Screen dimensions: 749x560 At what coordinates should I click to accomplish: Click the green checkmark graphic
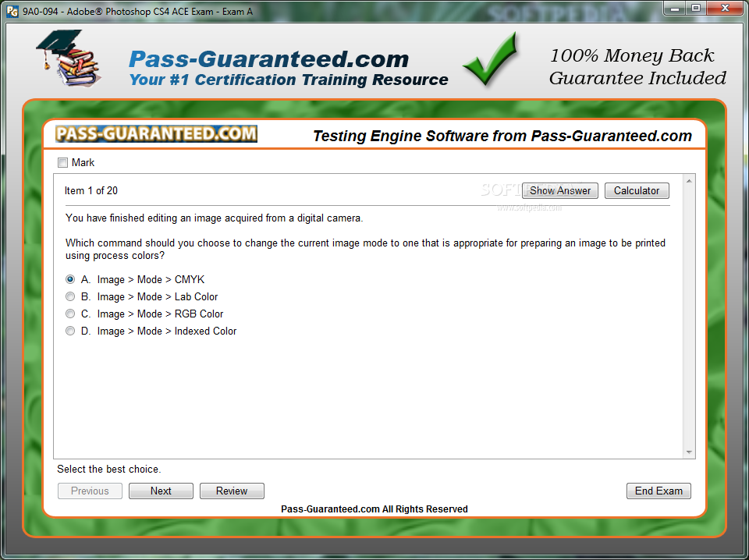[491, 59]
